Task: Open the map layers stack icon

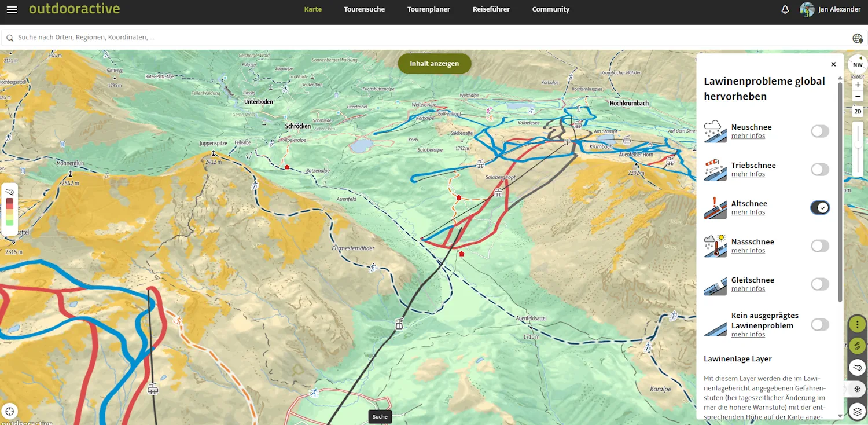Action: point(857,412)
